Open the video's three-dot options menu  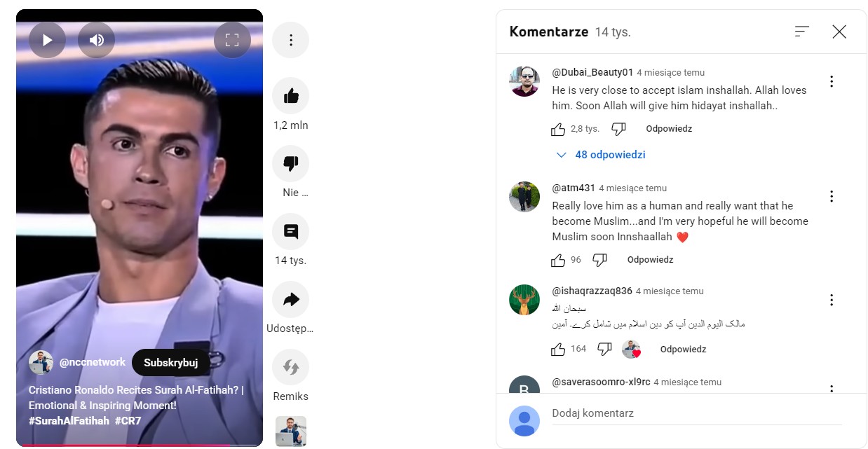[290, 40]
